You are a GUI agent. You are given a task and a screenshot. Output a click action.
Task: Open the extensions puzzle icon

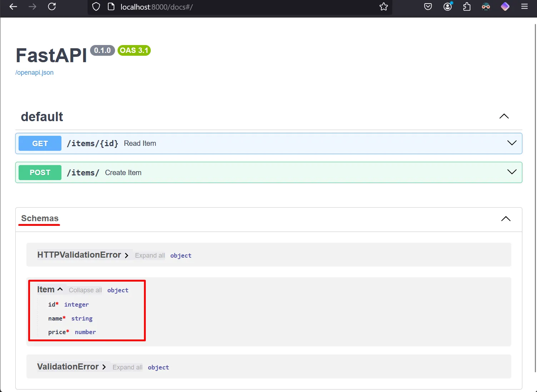click(467, 7)
